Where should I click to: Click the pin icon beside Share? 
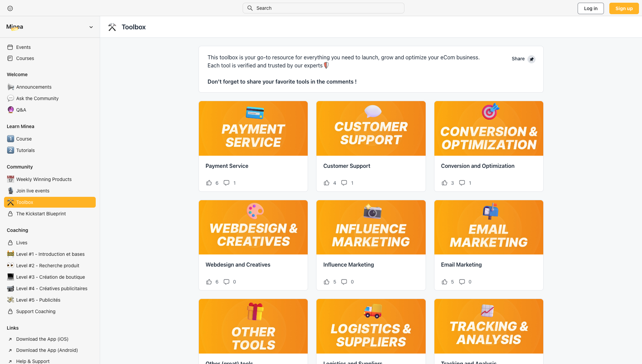(x=531, y=59)
